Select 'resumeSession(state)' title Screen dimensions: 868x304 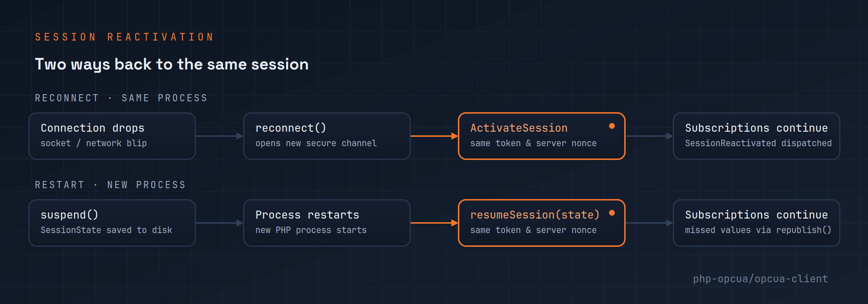click(x=535, y=215)
